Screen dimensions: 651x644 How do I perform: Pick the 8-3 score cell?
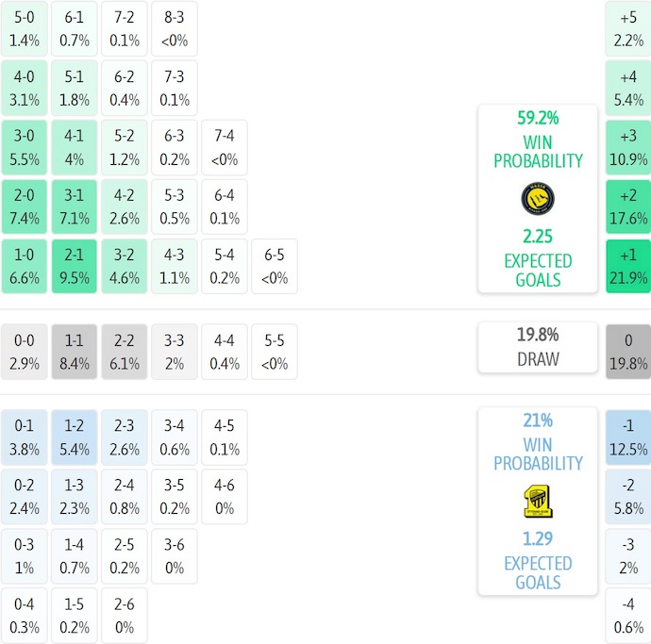174,28
